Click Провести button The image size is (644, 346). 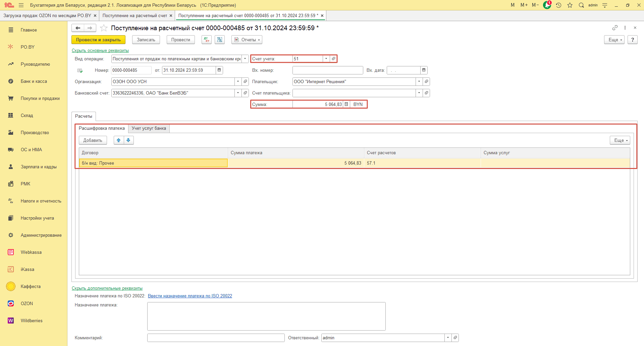(x=180, y=40)
